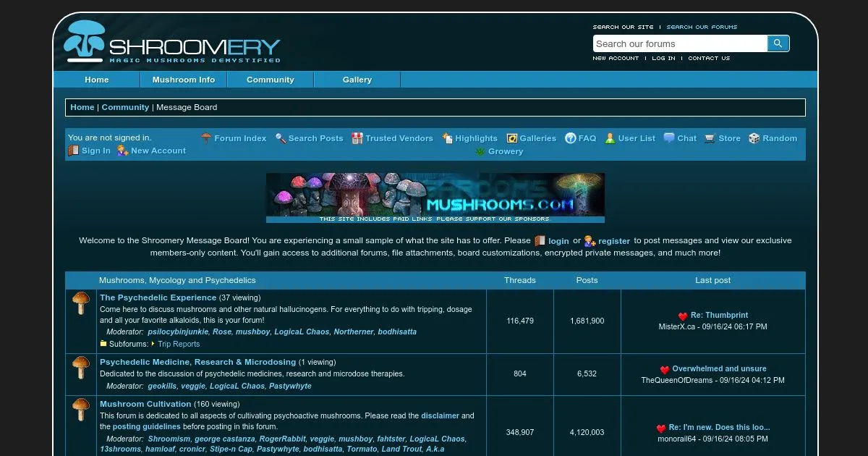Screen dimensions: 868x456
Task: Click the mushrooms.com sponsor banner
Action: point(435,197)
